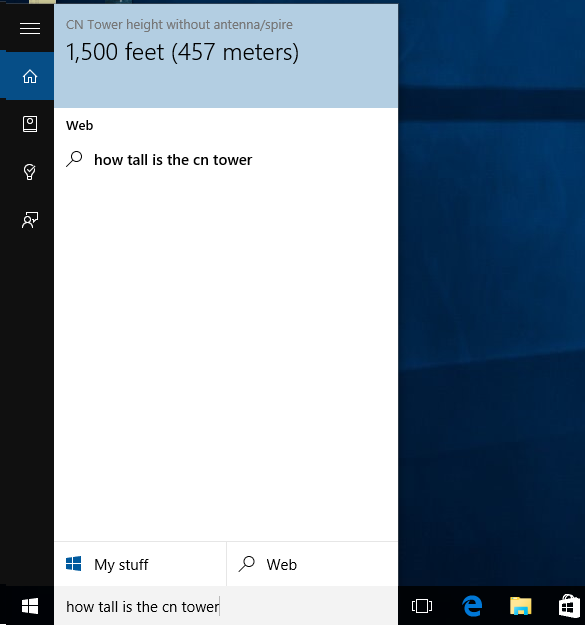585x625 pixels.
Task: Open Task View from the taskbar
Action: tap(422, 606)
